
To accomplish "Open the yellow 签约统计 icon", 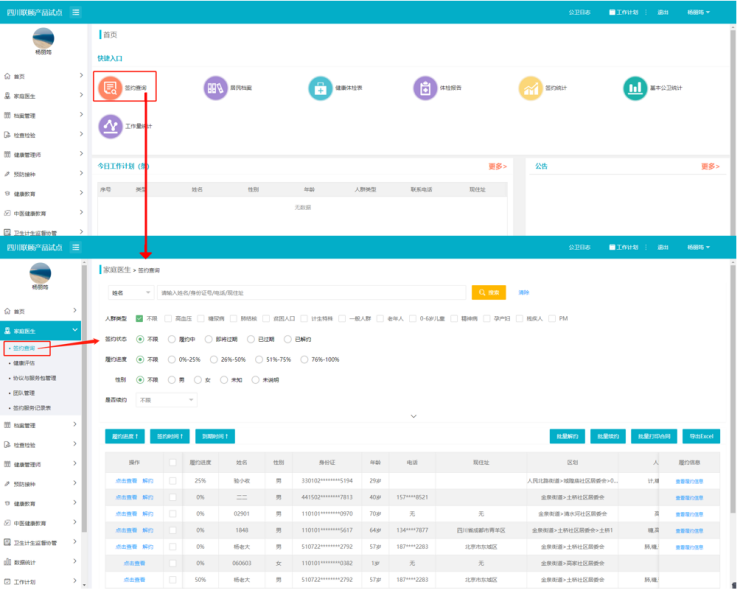I will point(530,88).
